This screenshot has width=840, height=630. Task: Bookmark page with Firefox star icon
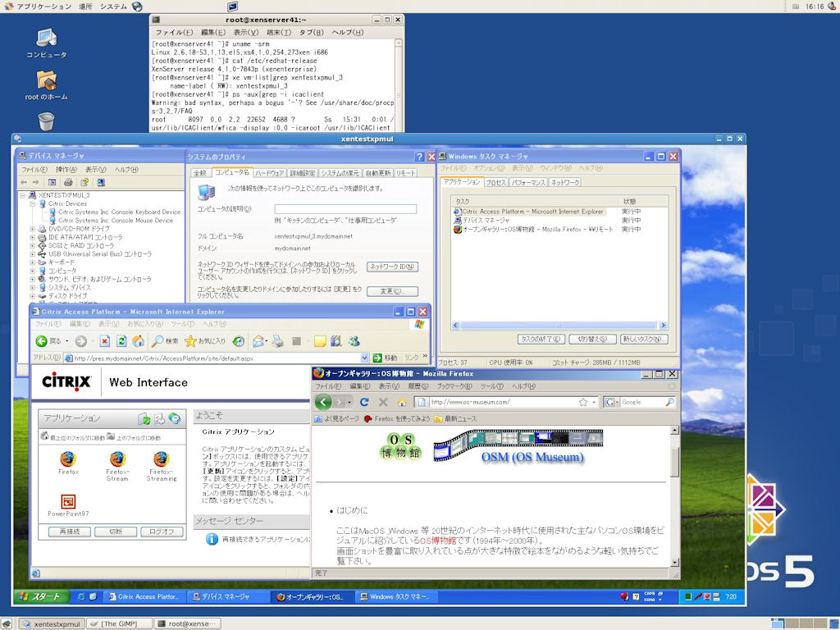click(583, 402)
